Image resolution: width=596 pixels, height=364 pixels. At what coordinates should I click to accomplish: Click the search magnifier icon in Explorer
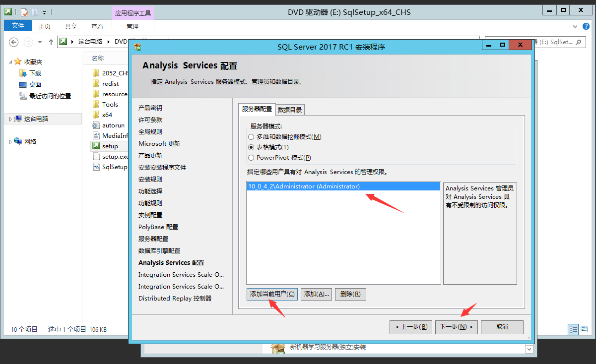pyautogui.click(x=578, y=42)
